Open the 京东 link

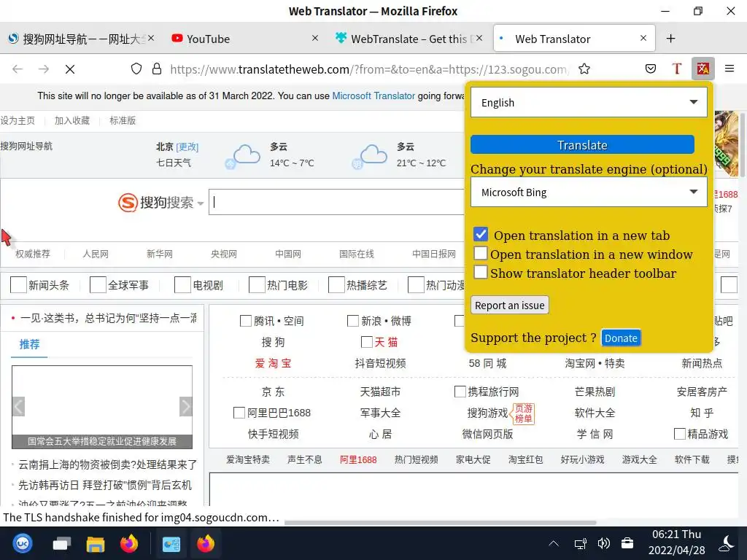coord(273,392)
